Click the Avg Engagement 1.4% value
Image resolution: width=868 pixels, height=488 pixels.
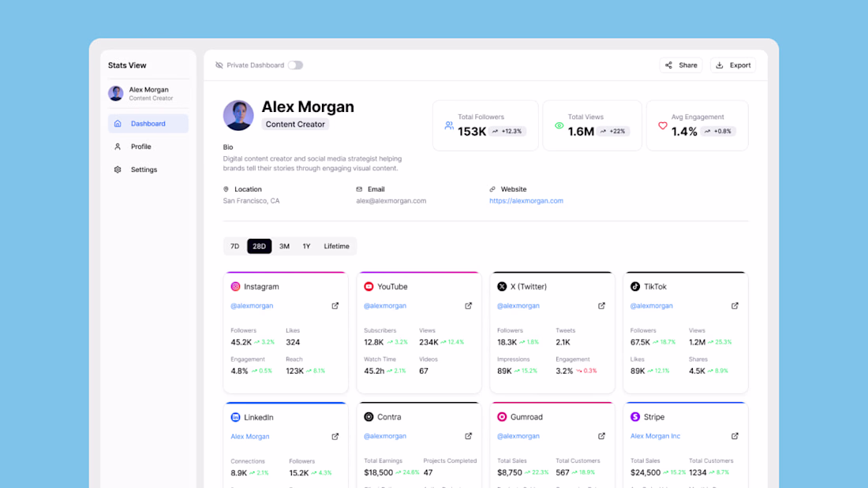click(684, 132)
